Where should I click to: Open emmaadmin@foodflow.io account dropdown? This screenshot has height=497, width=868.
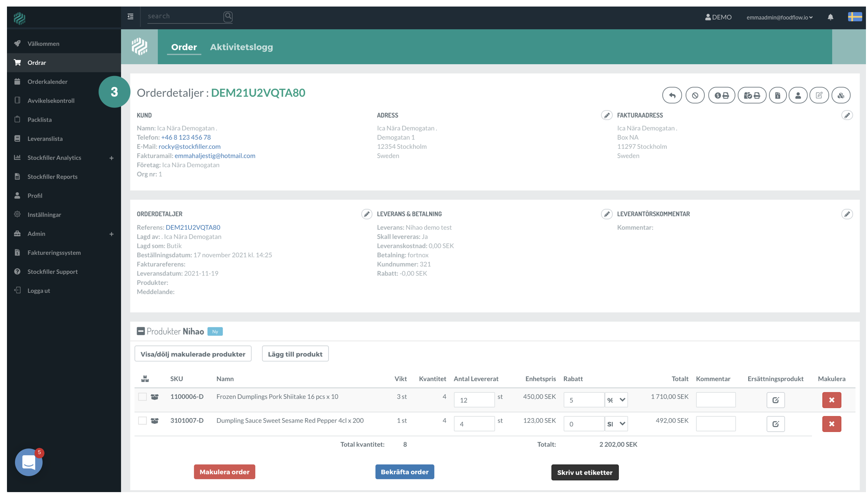click(779, 17)
